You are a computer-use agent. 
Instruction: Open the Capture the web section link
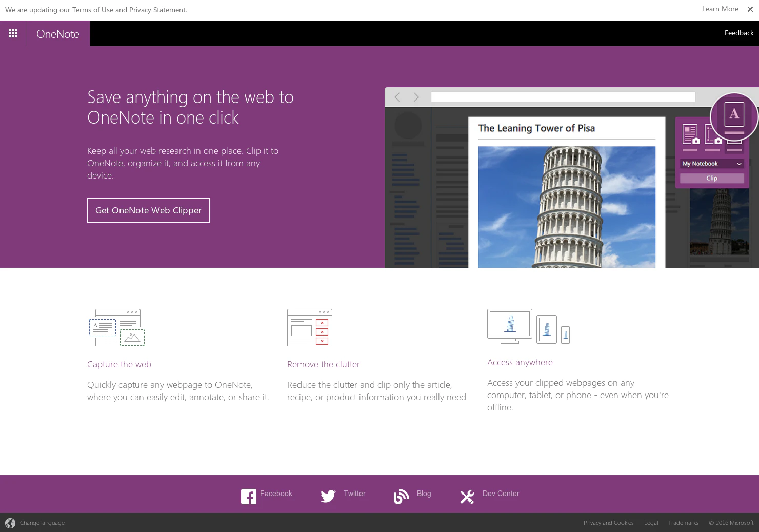pos(119,364)
